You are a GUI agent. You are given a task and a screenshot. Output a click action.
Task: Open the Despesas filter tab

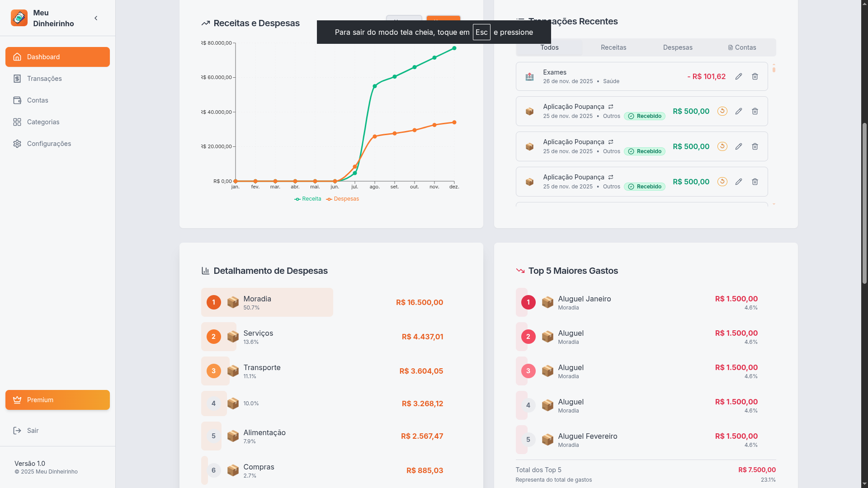pos(677,47)
